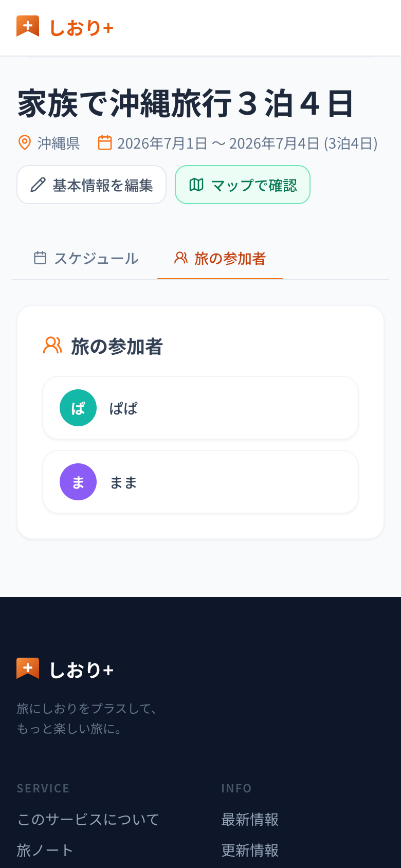Click the purple ま avatar circle

78,482
